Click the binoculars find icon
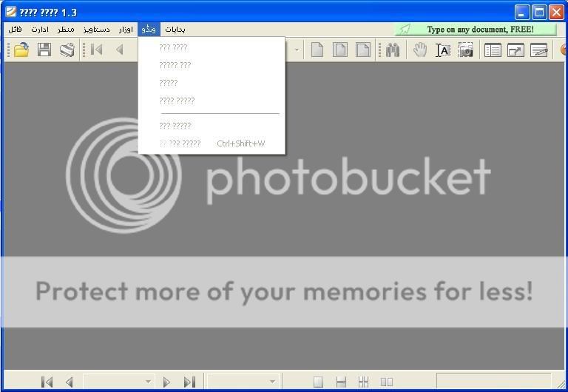This screenshot has width=568, height=392. point(392,50)
